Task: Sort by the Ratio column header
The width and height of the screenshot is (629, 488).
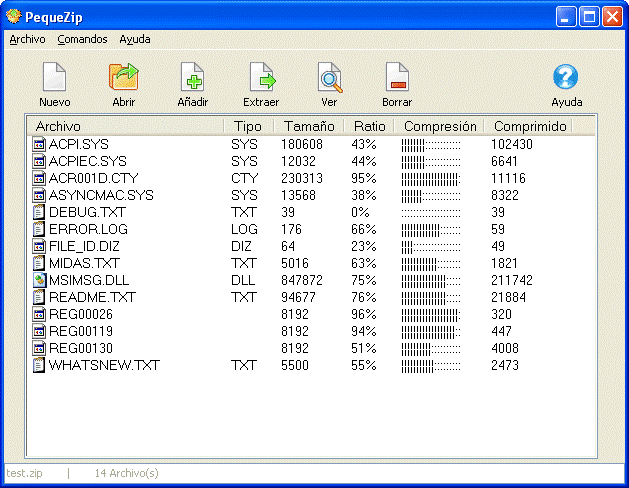Action: pos(369,126)
